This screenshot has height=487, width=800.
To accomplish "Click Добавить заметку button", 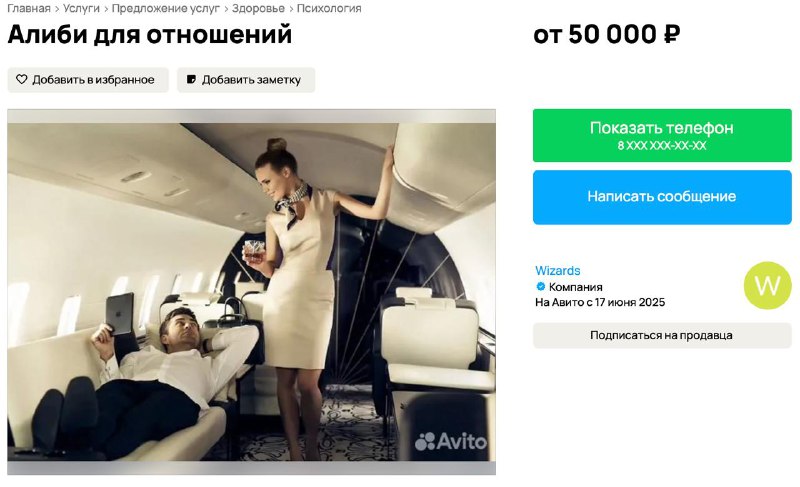I will (x=246, y=80).
